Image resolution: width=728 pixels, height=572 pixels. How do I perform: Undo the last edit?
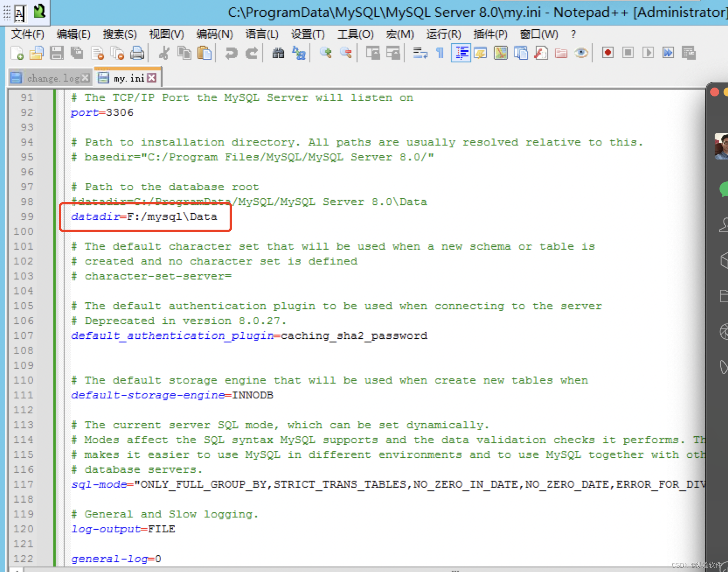tap(231, 53)
